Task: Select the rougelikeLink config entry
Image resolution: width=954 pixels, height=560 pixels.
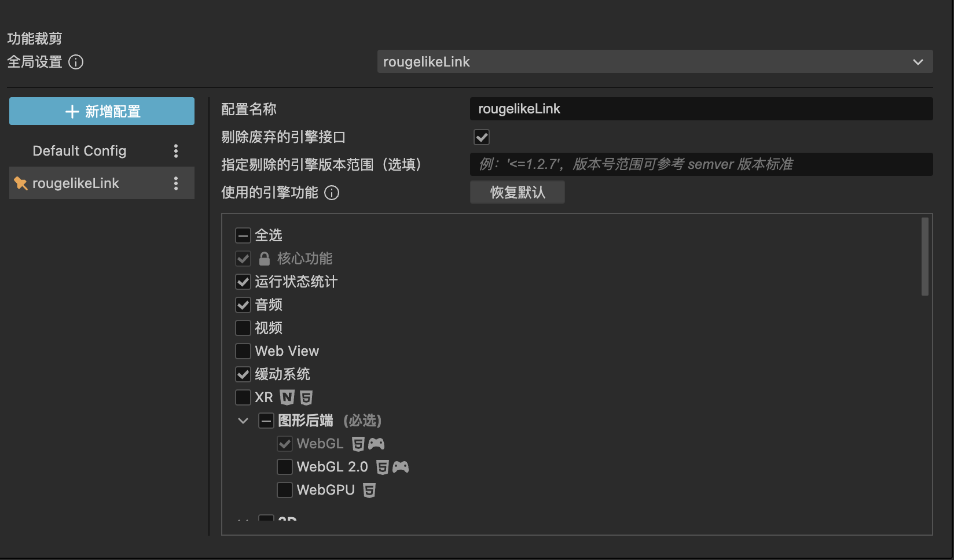Action: click(x=102, y=183)
